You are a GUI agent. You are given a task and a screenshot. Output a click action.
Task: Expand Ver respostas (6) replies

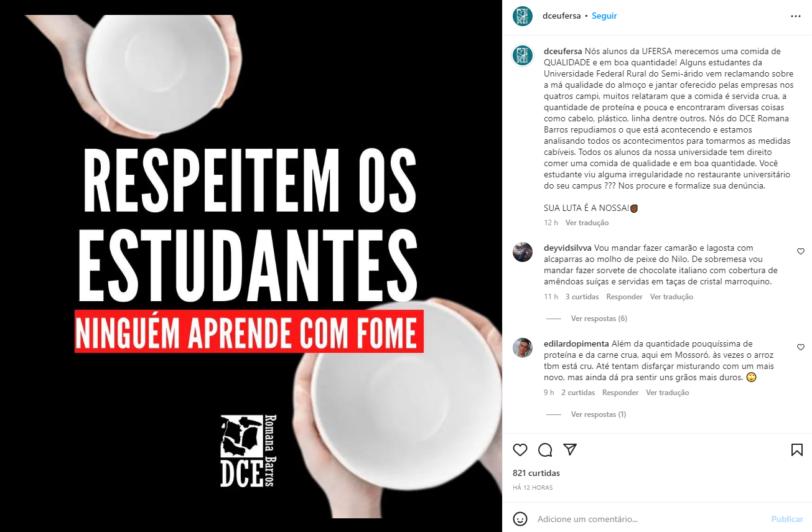(599, 319)
